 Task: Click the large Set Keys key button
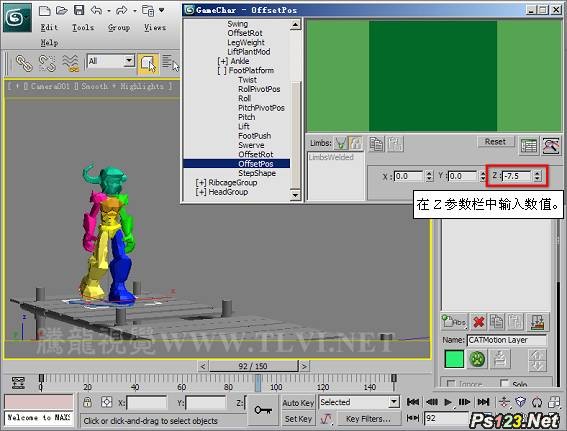263,410
